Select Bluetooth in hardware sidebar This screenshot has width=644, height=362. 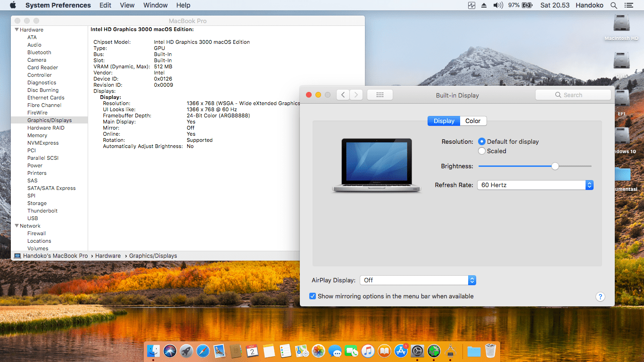39,52
